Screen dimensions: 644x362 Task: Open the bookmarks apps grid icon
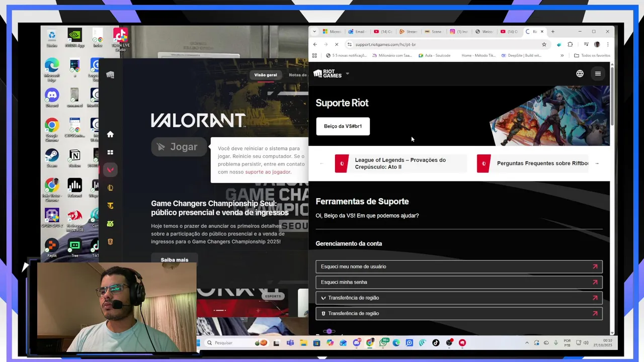[x=314, y=55]
